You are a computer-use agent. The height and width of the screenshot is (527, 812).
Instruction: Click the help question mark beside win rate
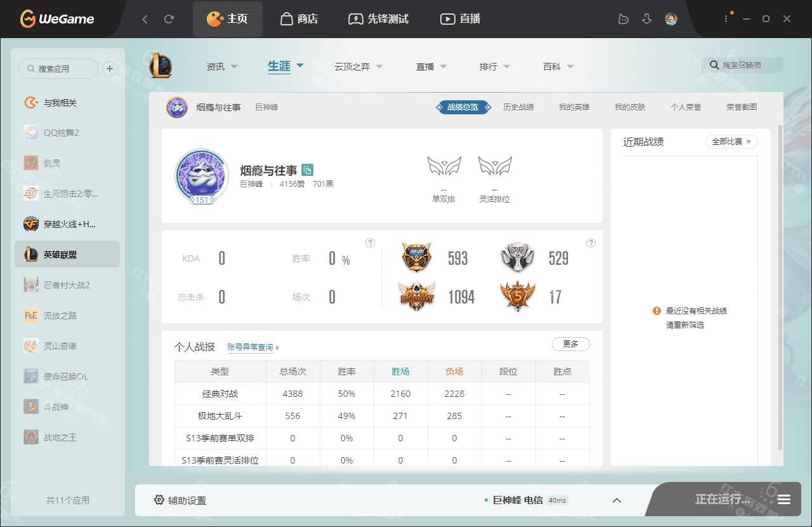point(370,243)
